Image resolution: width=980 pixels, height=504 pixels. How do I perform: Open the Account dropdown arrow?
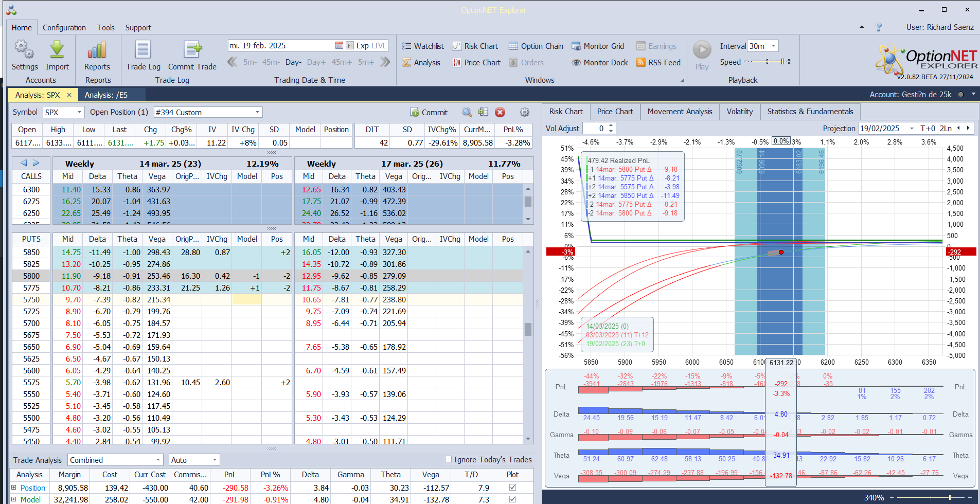coord(973,94)
